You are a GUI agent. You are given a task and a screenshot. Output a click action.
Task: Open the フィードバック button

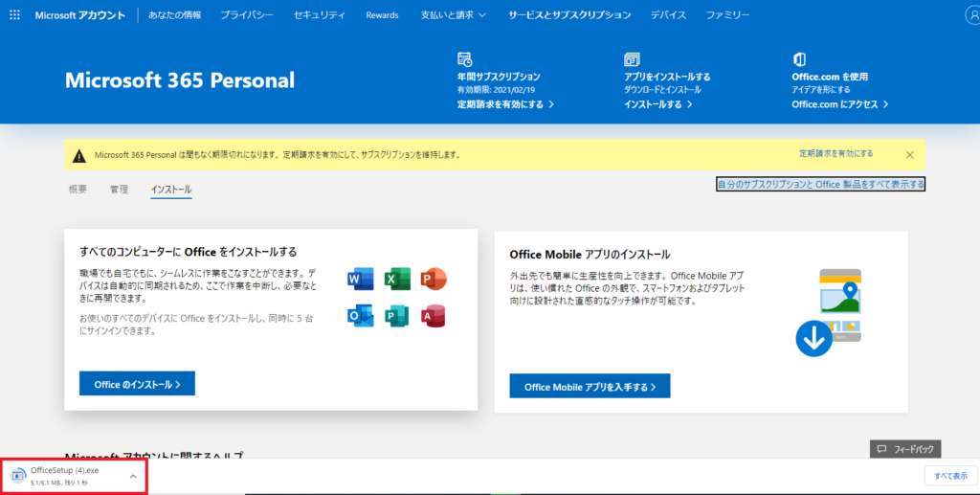pos(905,449)
